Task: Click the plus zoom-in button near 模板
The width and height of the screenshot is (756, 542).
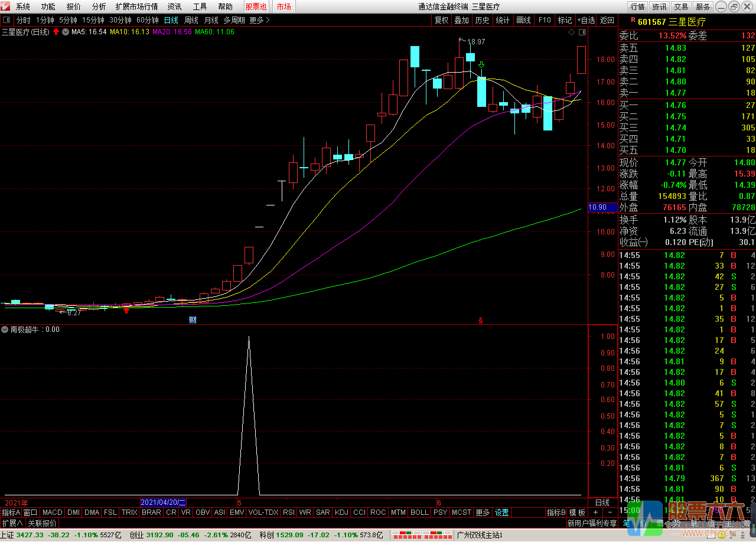Action: [x=595, y=512]
